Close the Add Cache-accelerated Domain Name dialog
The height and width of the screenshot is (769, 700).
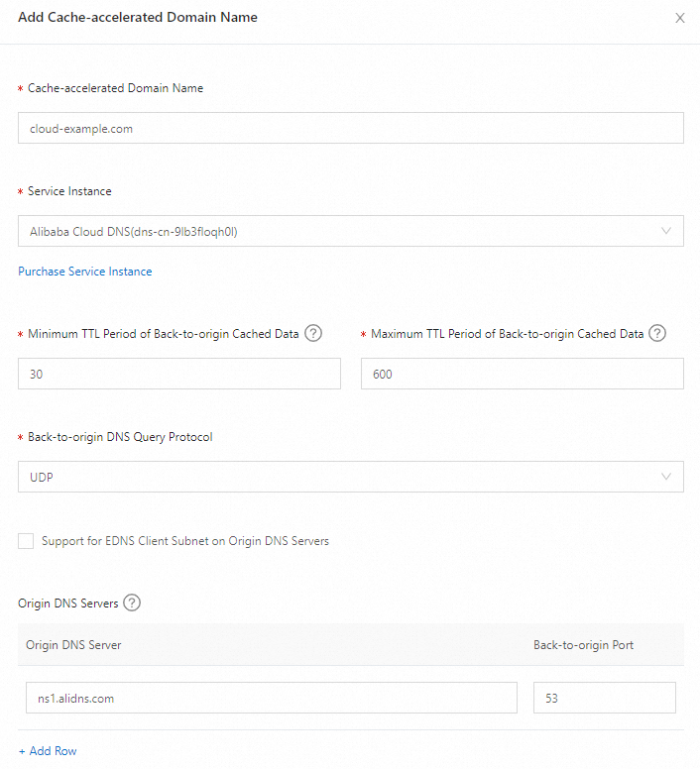point(680,18)
